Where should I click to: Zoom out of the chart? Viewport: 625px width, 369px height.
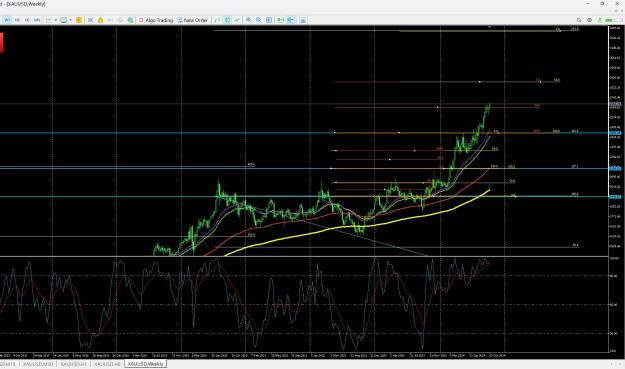pos(259,20)
